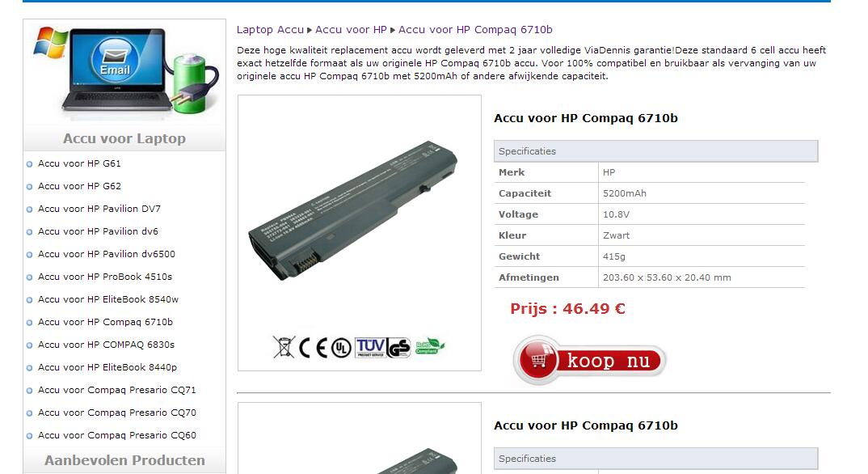
Task: Click the green RoHS compliant leaf logo
Action: pos(430,346)
